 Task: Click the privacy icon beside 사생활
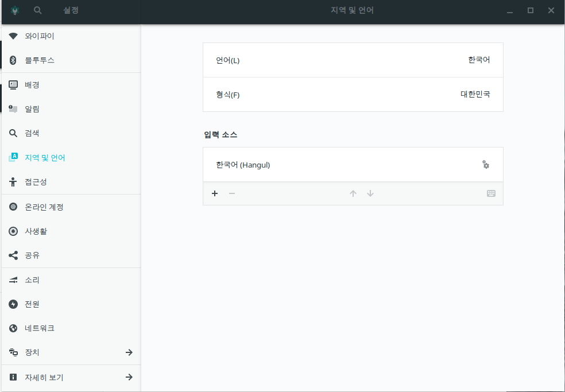click(13, 231)
